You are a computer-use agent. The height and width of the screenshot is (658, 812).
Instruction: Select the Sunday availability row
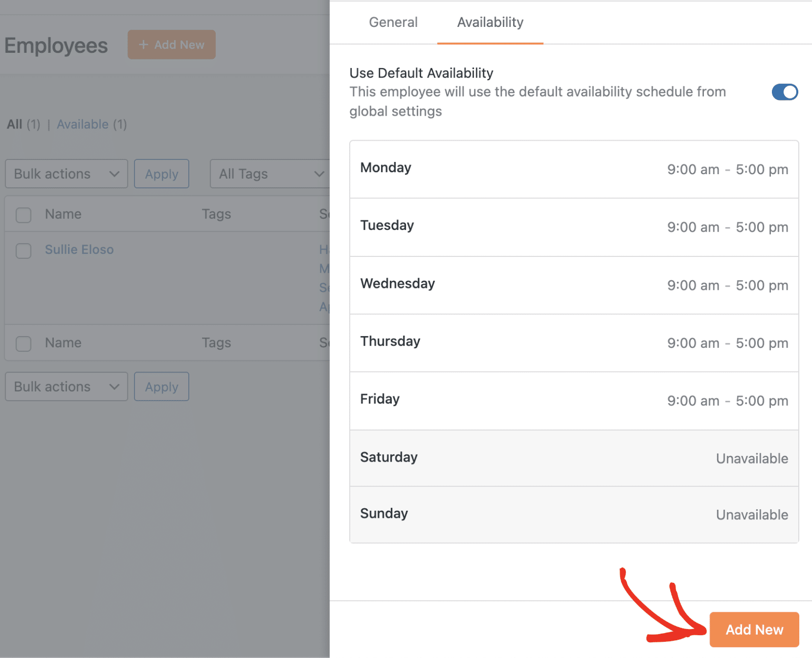(x=574, y=514)
